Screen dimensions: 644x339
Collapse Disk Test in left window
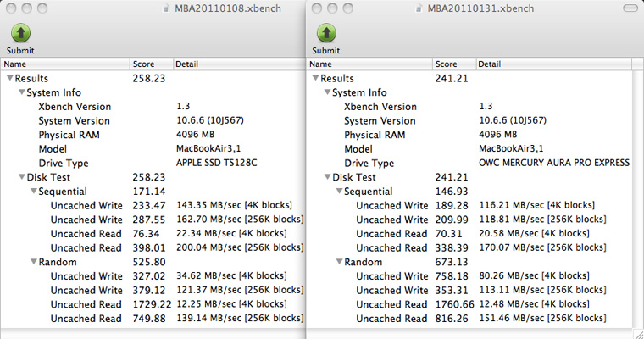(22, 176)
